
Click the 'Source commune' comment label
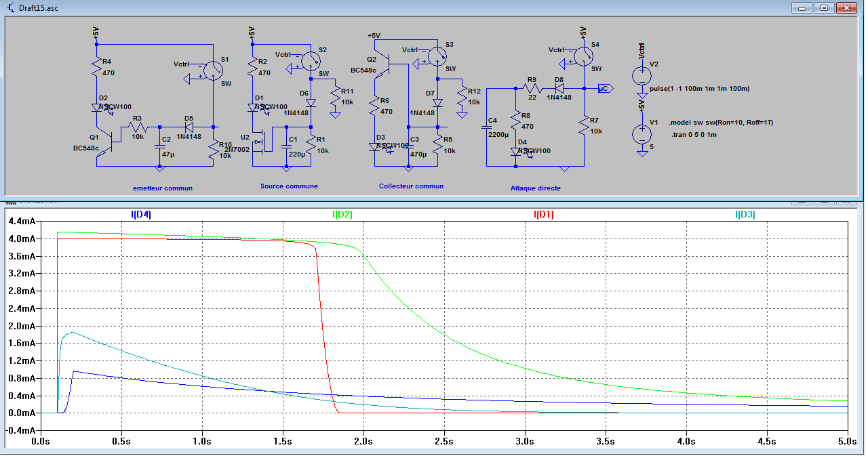[x=289, y=186]
